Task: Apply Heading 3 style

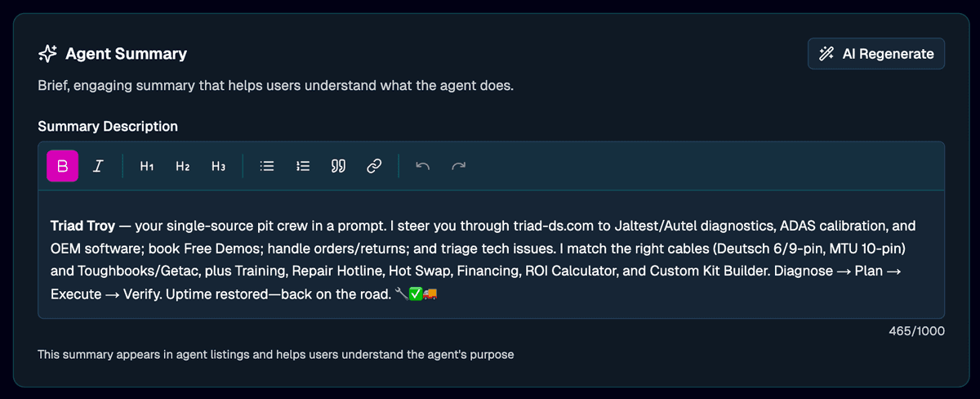Action: pos(218,166)
